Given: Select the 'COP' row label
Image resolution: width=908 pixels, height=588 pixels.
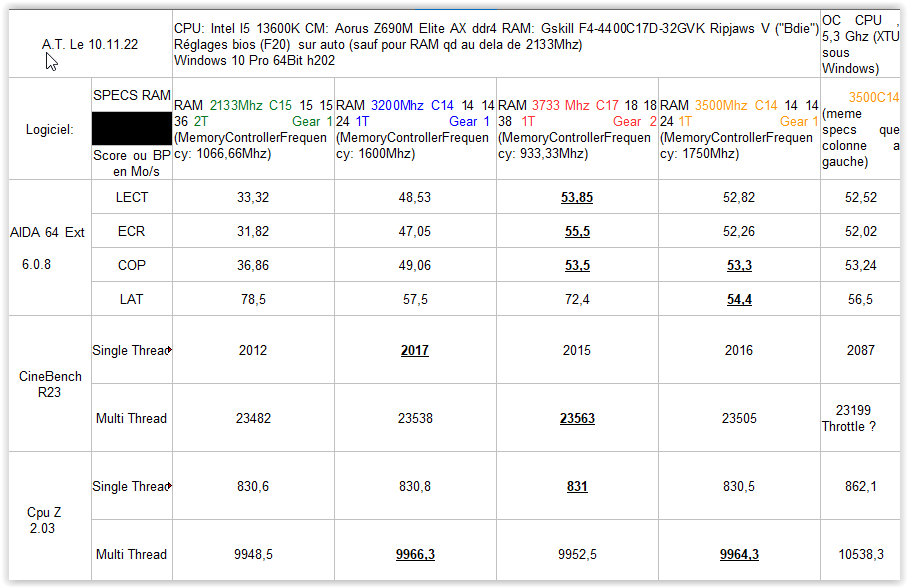Looking at the screenshot, I should pos(132,265).
